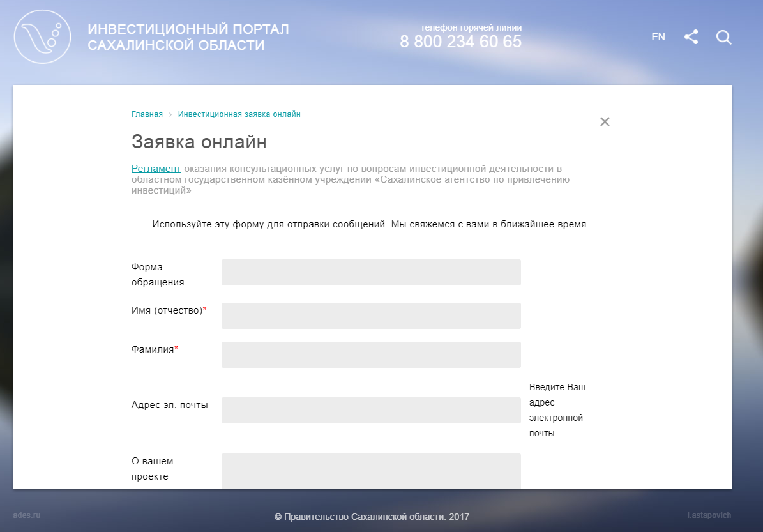Click hotline number 8 800 234 60 65
The image size is (763, 532).
pos(460,42)
